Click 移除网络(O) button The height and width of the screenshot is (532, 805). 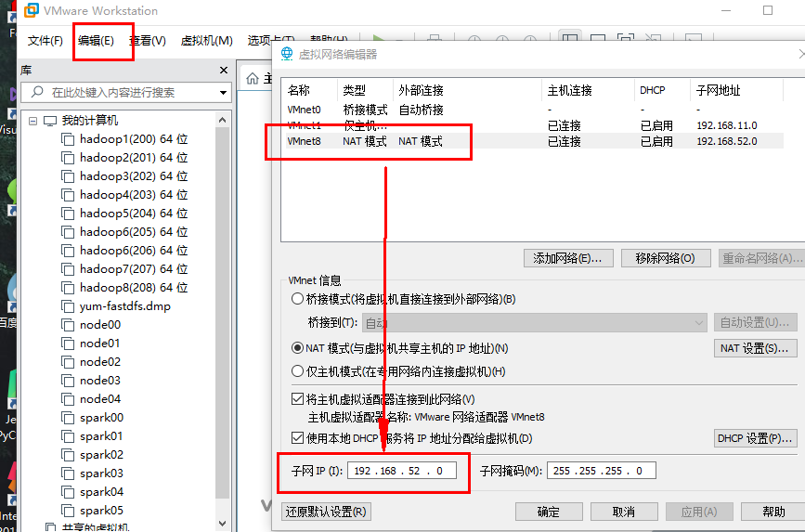pos(666,258)
